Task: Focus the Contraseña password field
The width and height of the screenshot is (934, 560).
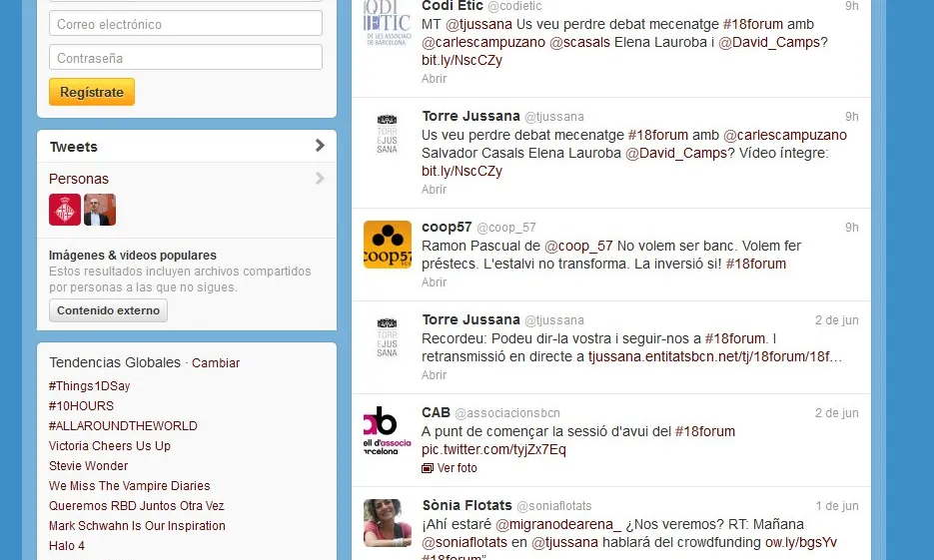Action: (x=186, y=58)
